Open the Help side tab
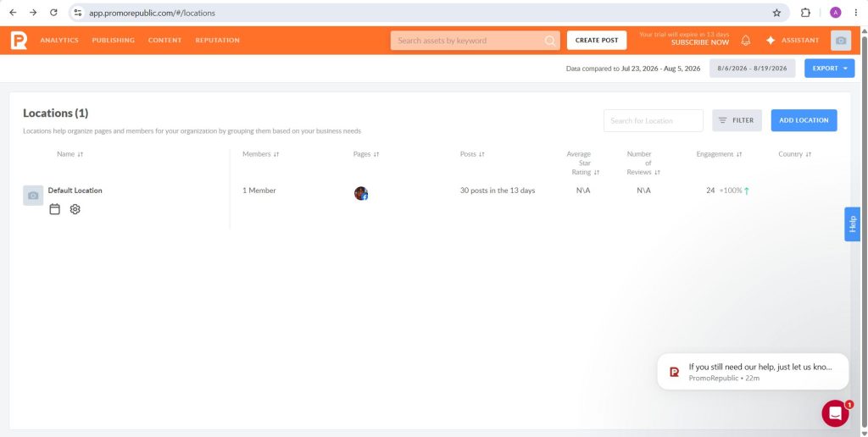The width and height of the screenshot is (868, 437). tap(852, 224)
